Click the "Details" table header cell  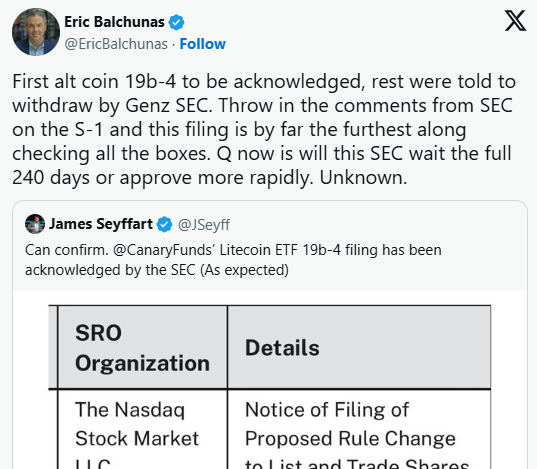tap(359, 347)
